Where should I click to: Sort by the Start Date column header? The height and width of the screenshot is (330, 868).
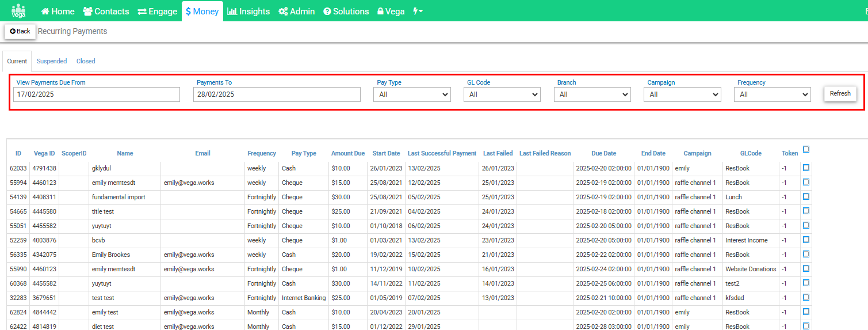coord(386,153)
